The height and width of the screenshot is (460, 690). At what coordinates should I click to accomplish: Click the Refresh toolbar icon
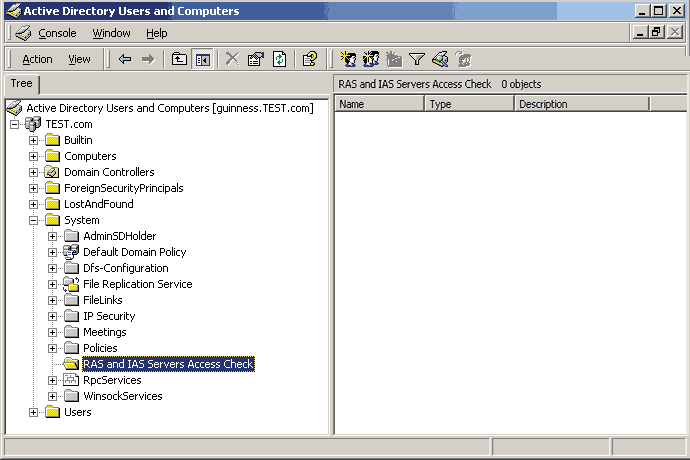coord(280,59)
